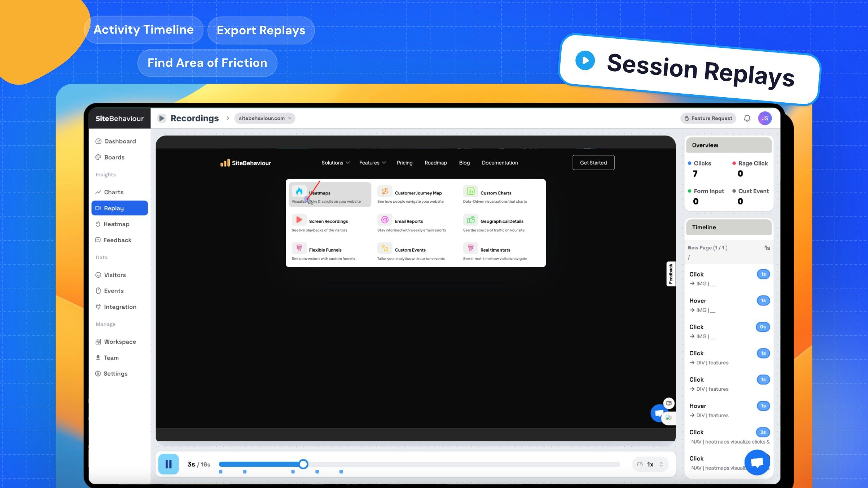The image size is (868, 488).
Task: Click the Feature Request button
Action: [708, 118]
